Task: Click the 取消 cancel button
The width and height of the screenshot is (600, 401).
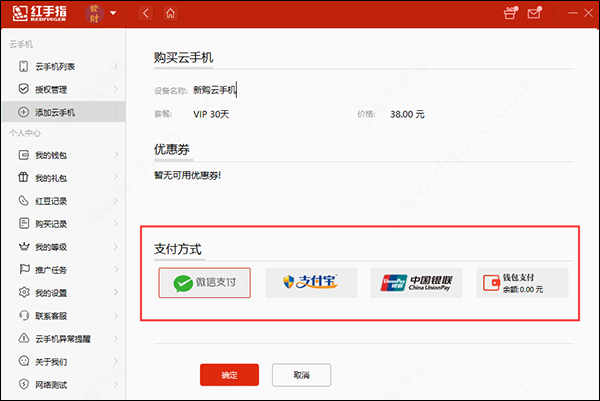Action: coord(302,375)
